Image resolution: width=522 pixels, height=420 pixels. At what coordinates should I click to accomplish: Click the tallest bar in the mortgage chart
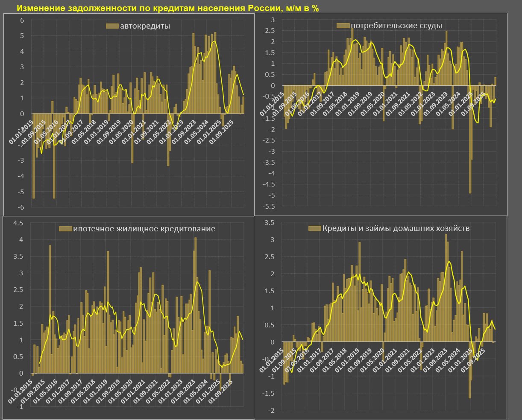pyautogui.click(x=196, y=299)
